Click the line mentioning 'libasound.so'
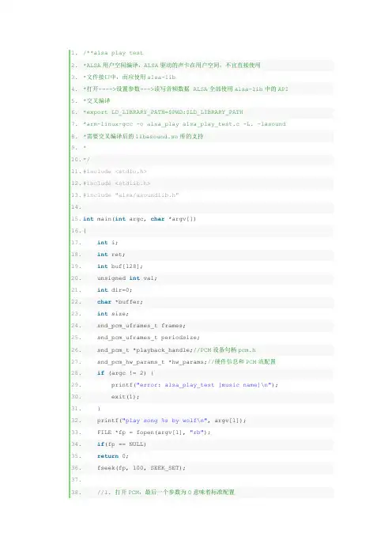Image resolution: width=392 pixels, height=555 pixels. 143,136
